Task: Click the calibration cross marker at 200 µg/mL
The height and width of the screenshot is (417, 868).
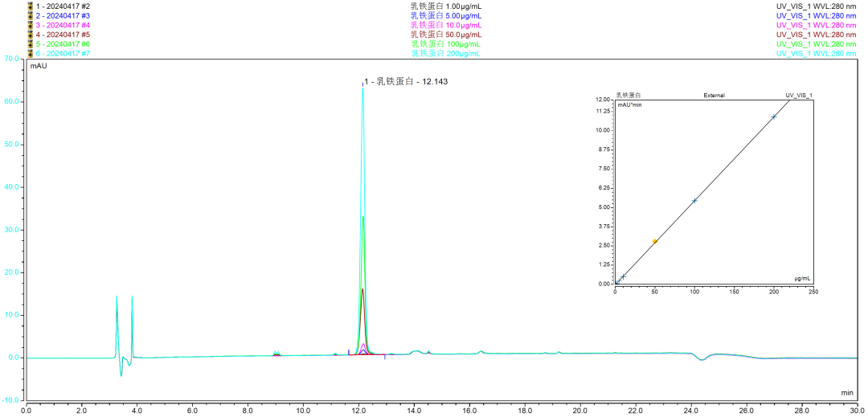Action: tap(774, 117)
